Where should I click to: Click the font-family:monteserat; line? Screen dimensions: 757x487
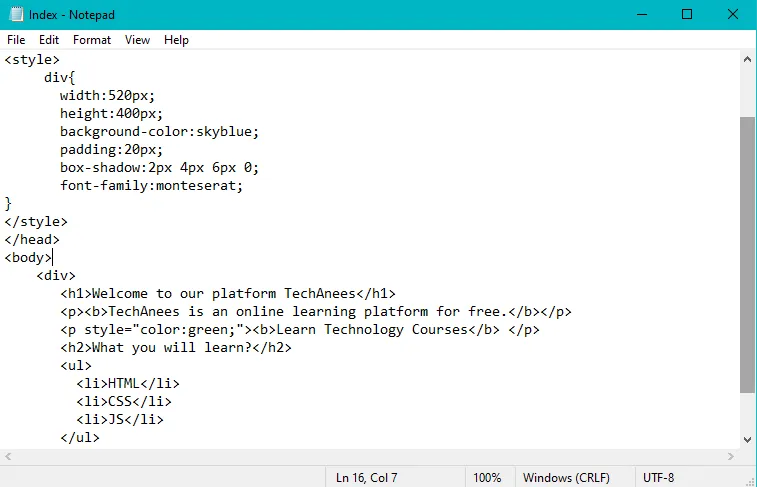point(151,185)
